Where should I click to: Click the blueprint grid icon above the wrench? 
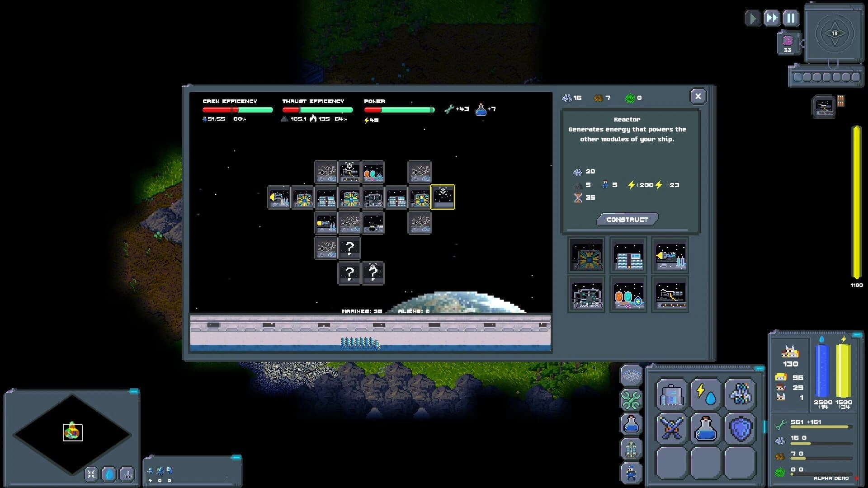click(x=631, y=374)
